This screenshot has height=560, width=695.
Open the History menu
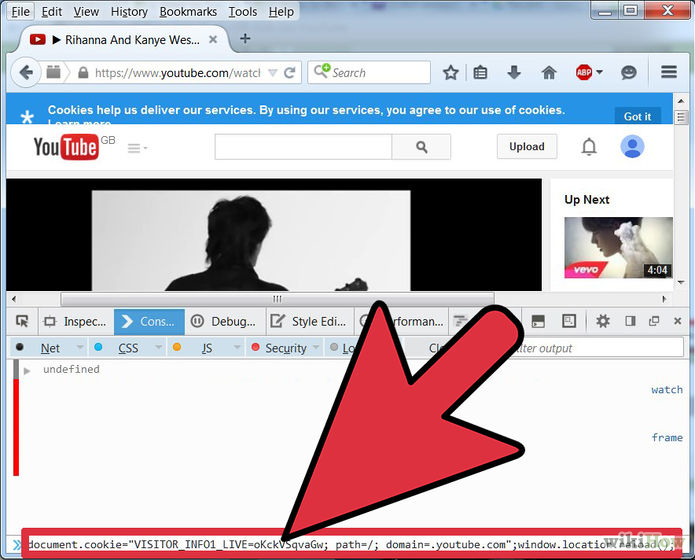(x=129, y=12)
